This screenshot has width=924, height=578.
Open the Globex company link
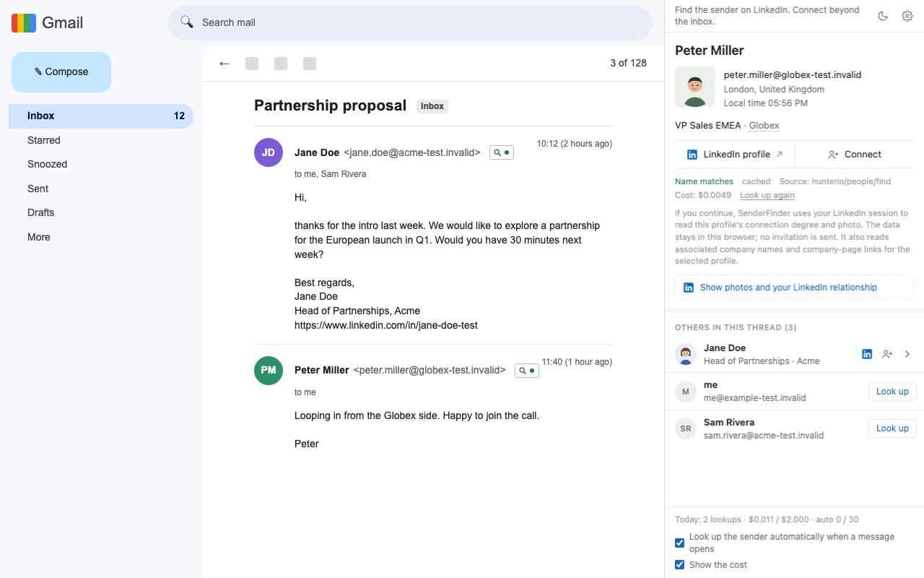(764, 126)
